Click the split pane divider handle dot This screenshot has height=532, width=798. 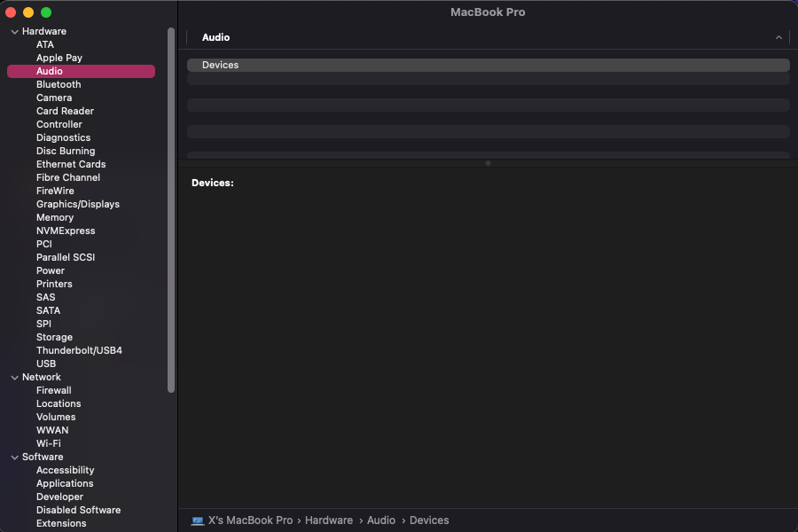point(488,163)
